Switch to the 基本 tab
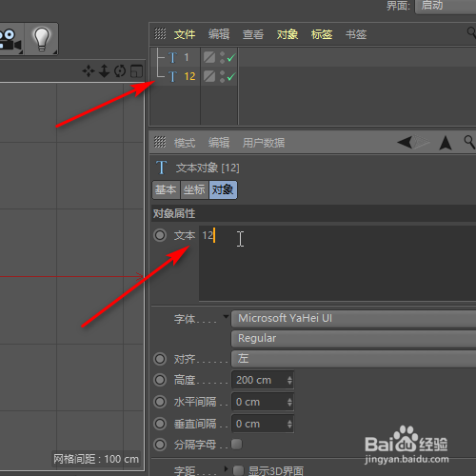This screenshot has width=476, height=476. [x=166, y=189]
